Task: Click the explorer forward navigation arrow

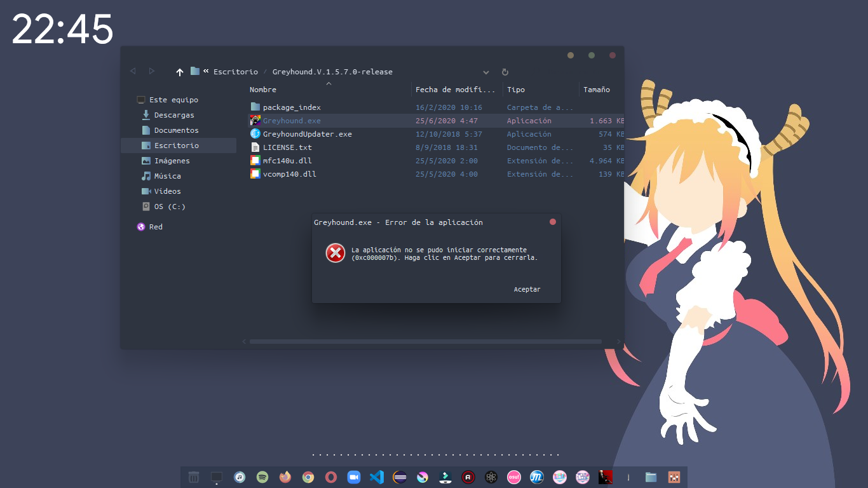Action: [x=152, y=71]
